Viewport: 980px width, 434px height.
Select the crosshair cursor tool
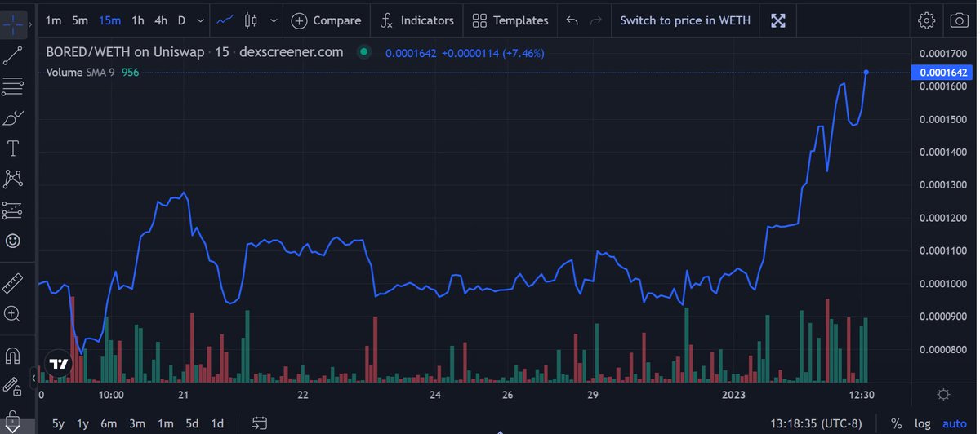12,25
